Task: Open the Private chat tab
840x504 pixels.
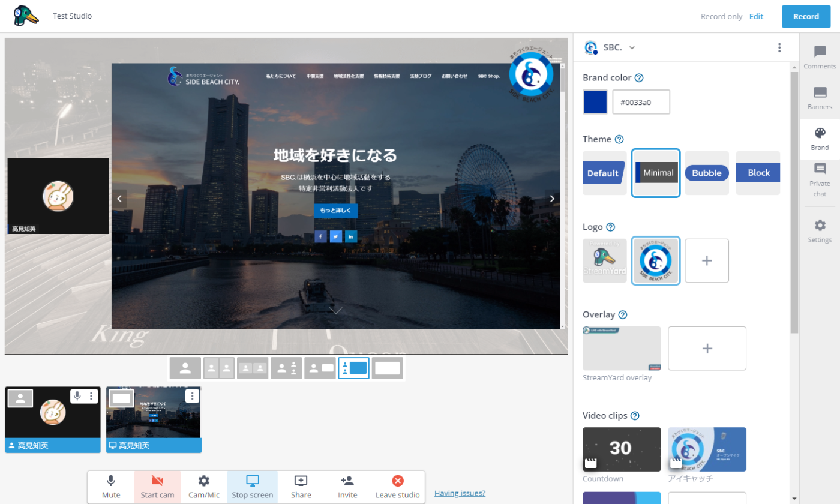Action: [820, 180]
